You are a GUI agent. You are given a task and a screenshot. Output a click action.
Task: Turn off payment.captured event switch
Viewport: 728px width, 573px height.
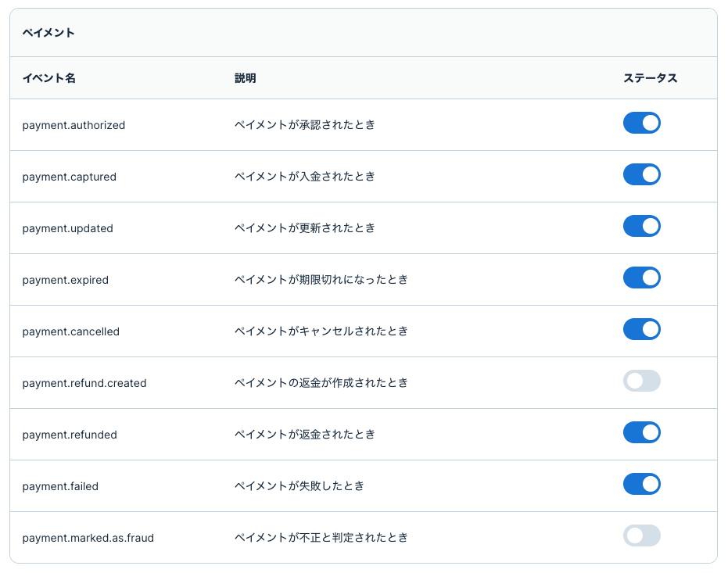642,174
